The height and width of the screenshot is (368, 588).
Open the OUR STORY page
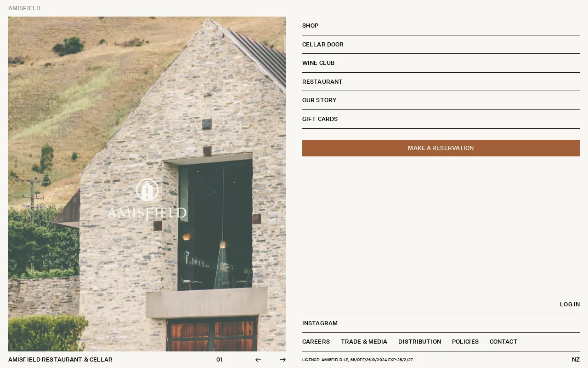pos(319,100)
